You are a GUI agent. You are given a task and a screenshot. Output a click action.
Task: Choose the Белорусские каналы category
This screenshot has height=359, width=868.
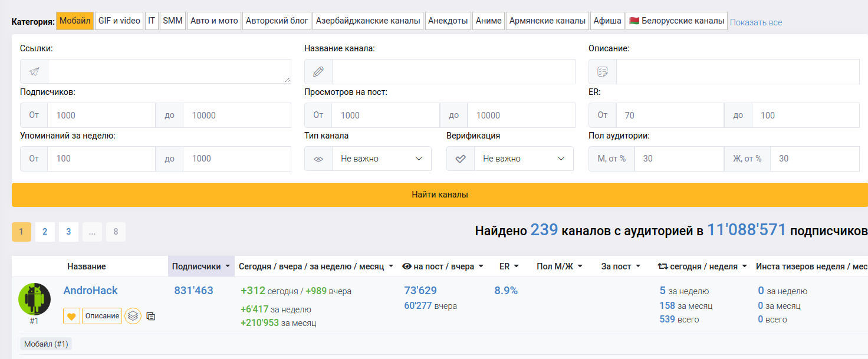click(676, 21)
